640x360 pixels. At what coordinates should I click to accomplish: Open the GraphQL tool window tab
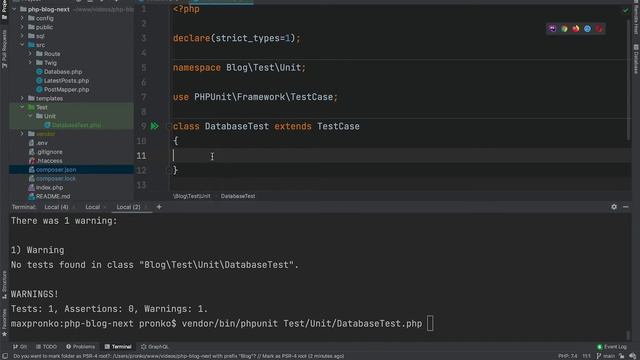tap(155, 347)
